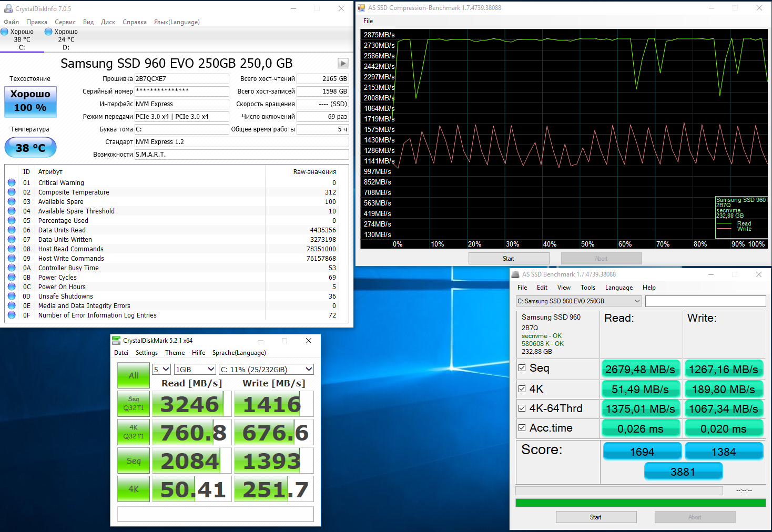Click status orb for Composite Temperature row
772x532 pixels.
[x=12, y=192]
